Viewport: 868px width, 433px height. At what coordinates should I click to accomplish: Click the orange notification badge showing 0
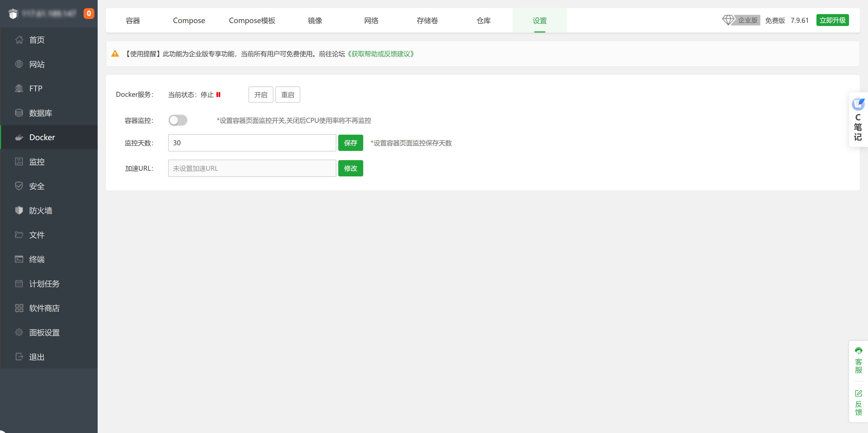89,14
